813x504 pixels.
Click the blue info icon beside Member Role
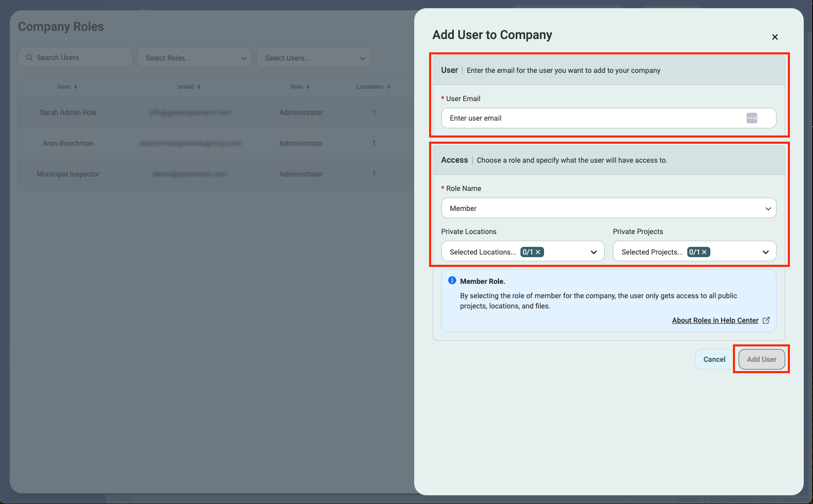[452, 281]
